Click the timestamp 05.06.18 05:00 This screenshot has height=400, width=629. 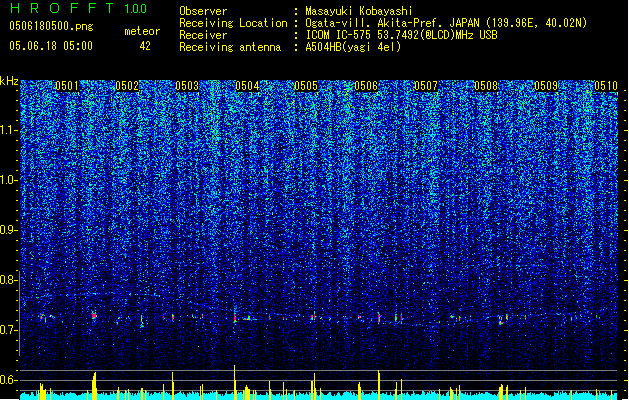tap(51, 46)
